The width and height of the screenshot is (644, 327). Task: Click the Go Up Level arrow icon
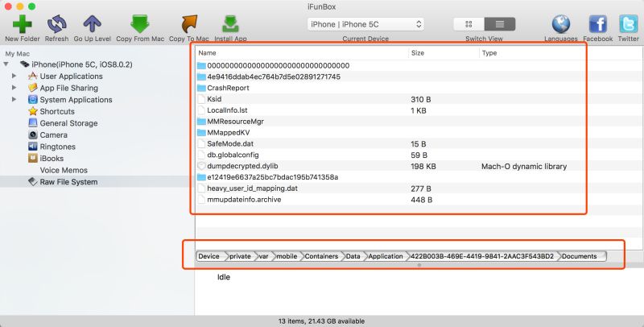[x=92, y=24]
